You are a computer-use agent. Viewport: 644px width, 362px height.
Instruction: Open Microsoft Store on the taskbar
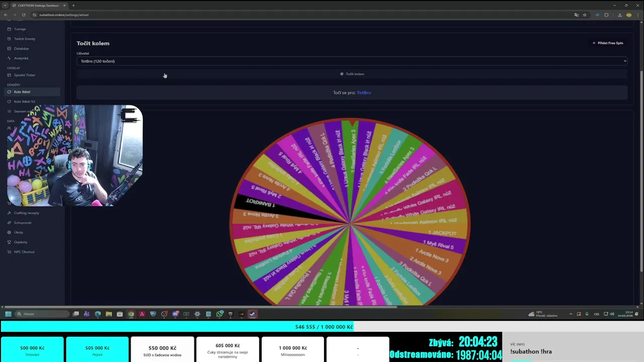[120, 314]
